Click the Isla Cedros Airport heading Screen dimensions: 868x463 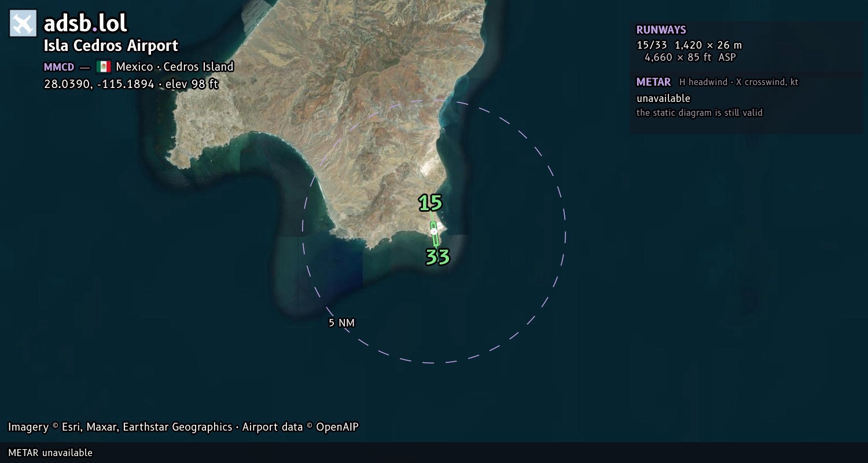click(x=111, y=46)
